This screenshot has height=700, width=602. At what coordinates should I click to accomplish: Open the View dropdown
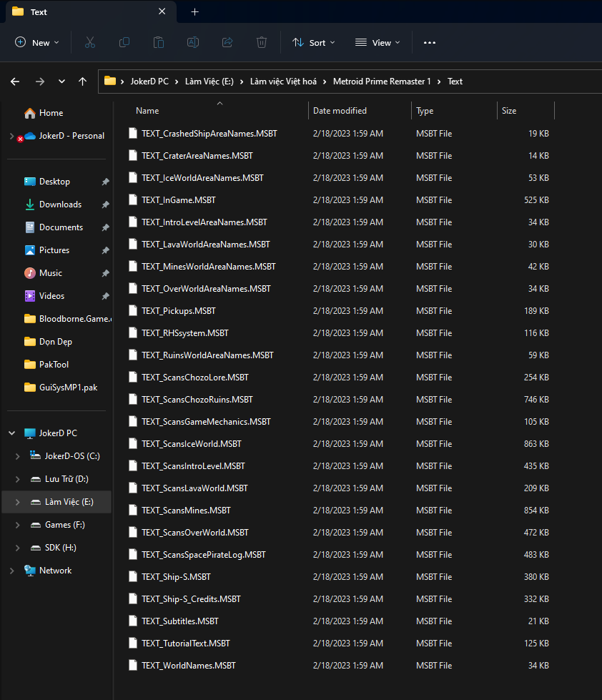click(x=377, y=42)
